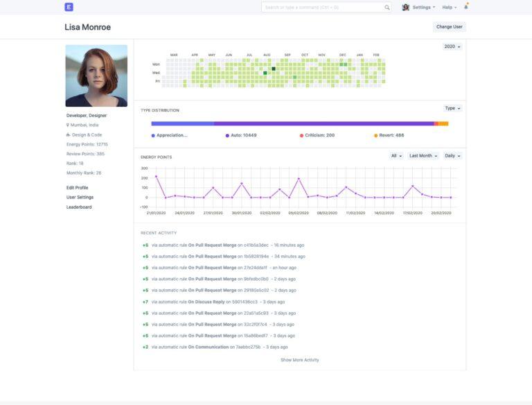This screenshot has height=405, width=532.
Task: Click the long purple Auto bar segment
Action: tap(324, 123)
